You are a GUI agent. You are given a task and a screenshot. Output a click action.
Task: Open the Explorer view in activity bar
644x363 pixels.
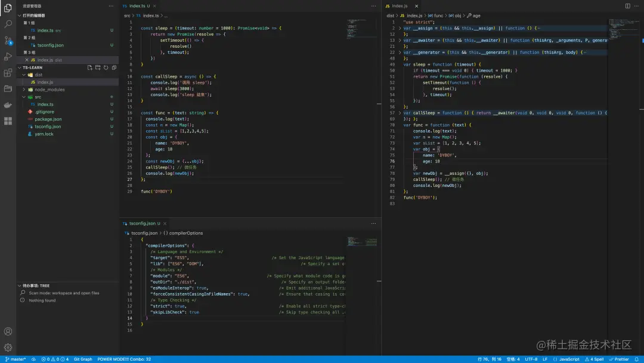point(8,7)
